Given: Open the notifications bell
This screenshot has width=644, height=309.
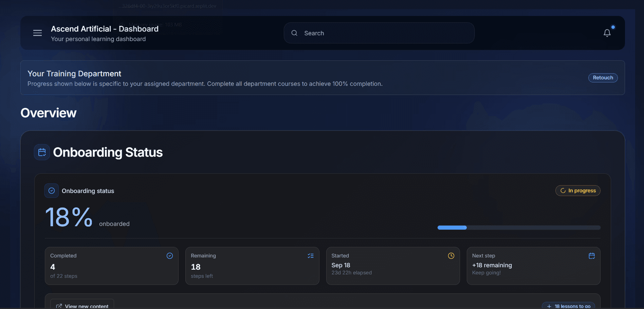Looking at the screenshot, I should pyautogui.click(x=607, y=33).
